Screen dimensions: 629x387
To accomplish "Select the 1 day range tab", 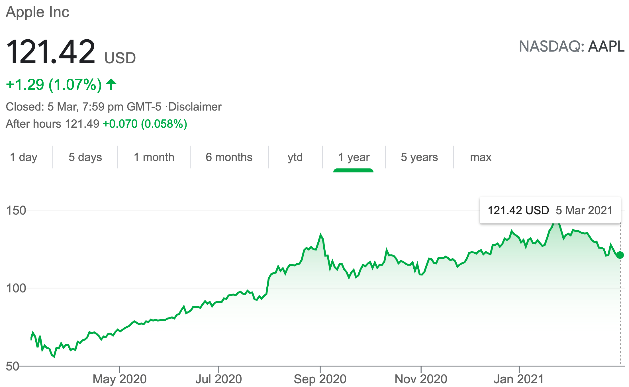I will tap(24, 157).
